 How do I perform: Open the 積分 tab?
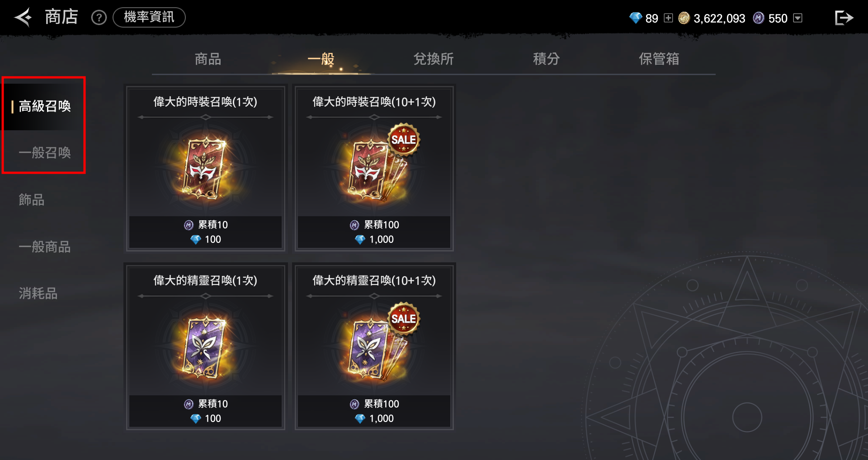click(546, 59)
